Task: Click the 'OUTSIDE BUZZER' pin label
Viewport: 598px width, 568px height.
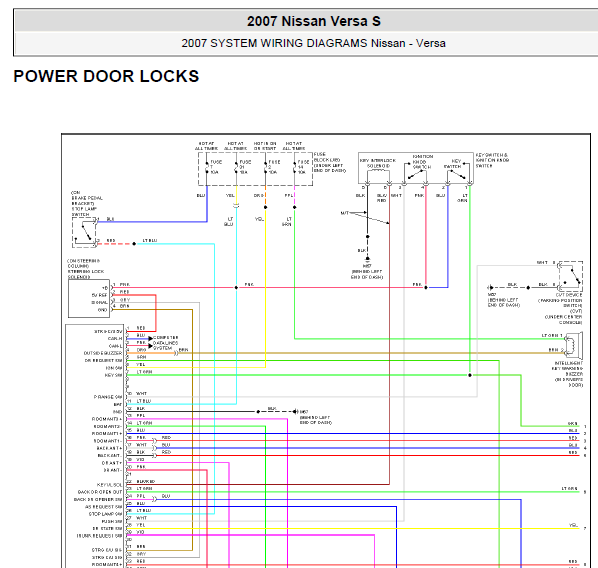Action: (103, 353)
